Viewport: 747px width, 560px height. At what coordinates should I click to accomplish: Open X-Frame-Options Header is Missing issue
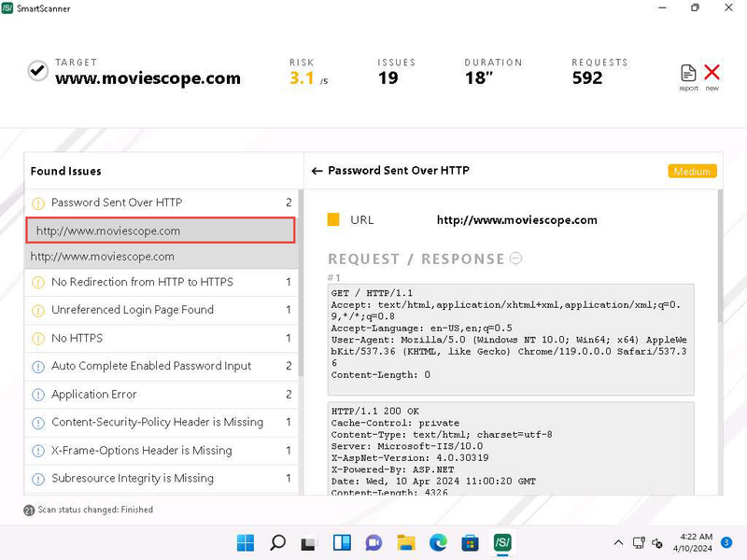tap(161, 451)
